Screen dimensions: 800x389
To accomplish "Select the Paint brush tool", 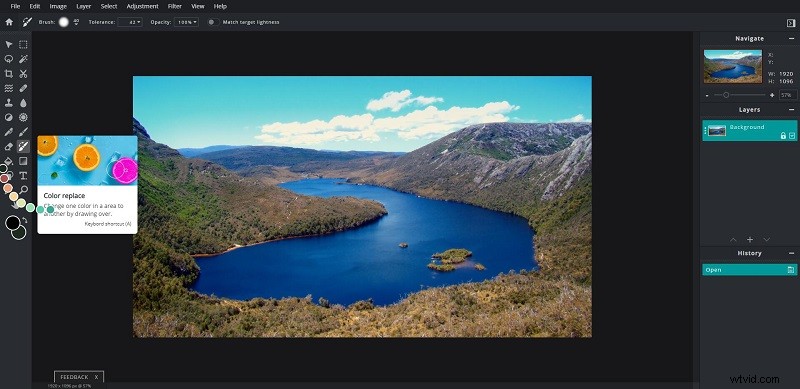I will click(x=23, y=132).
